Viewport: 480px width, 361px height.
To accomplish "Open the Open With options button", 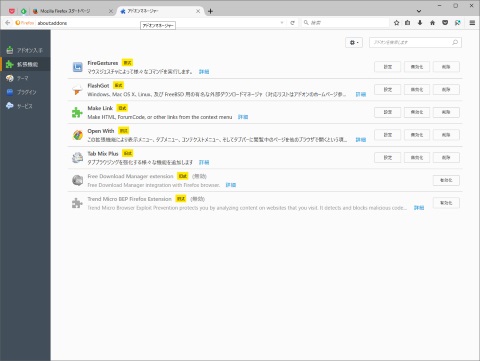I will pos(387,135).
